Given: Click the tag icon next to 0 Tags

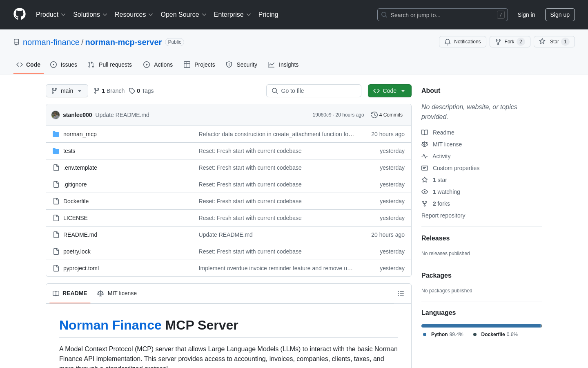Looking at the screenshot, I should coord(132,91).
